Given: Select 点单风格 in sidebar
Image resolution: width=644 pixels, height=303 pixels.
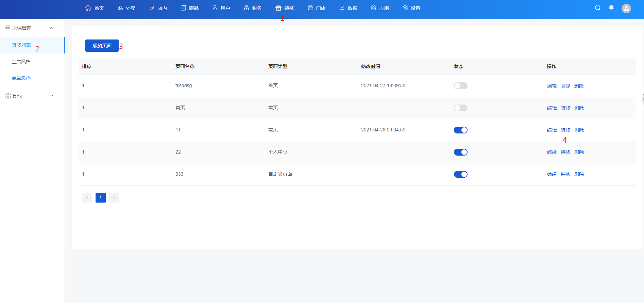Looking at the screenshot, I should [x=32, y=78].
